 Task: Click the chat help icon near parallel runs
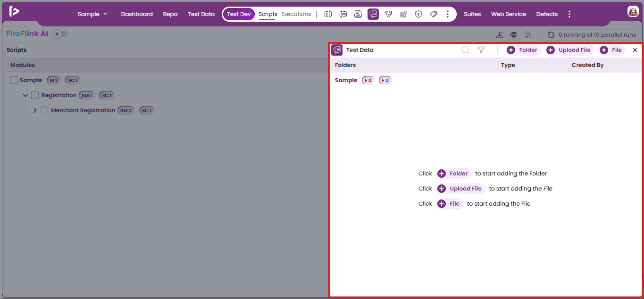[528, 35]
